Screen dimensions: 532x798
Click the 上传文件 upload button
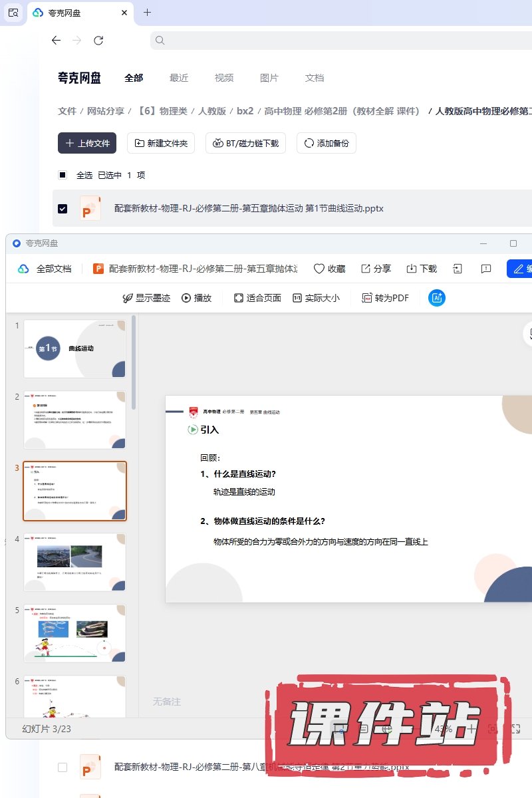coord(87,143)
